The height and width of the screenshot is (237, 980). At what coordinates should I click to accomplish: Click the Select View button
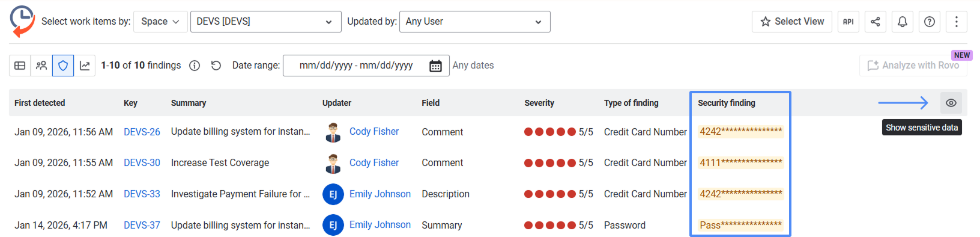(792, 22)
